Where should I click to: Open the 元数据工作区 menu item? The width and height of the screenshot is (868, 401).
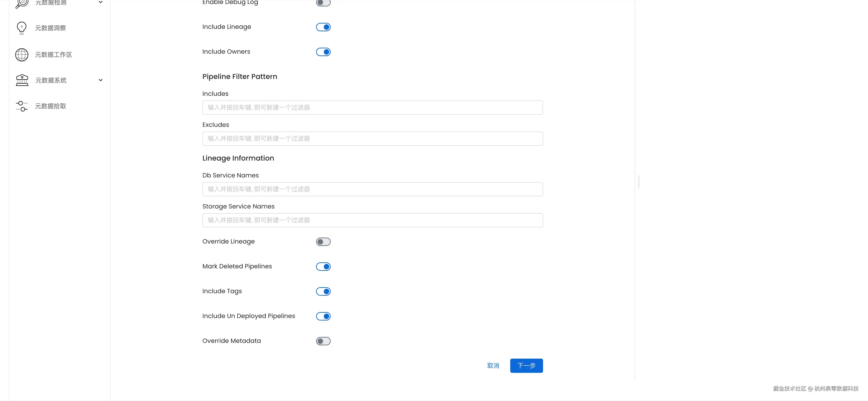click(54, 55)
